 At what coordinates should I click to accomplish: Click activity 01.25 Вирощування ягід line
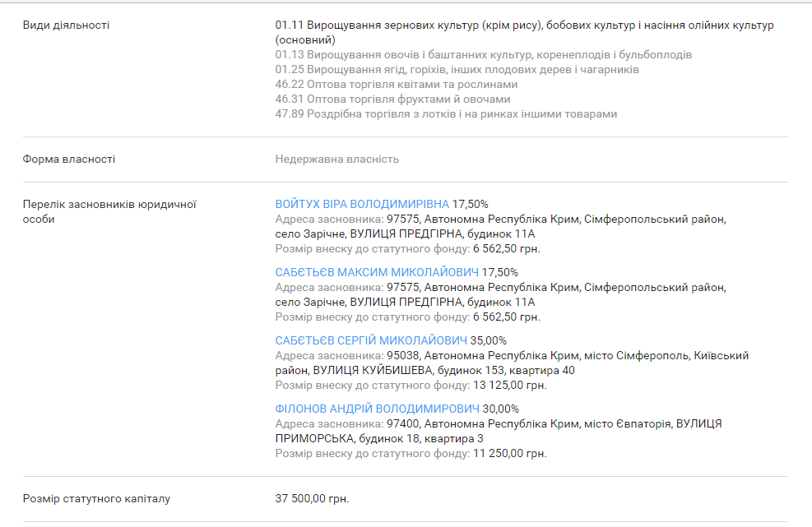[x=457, y=70]
